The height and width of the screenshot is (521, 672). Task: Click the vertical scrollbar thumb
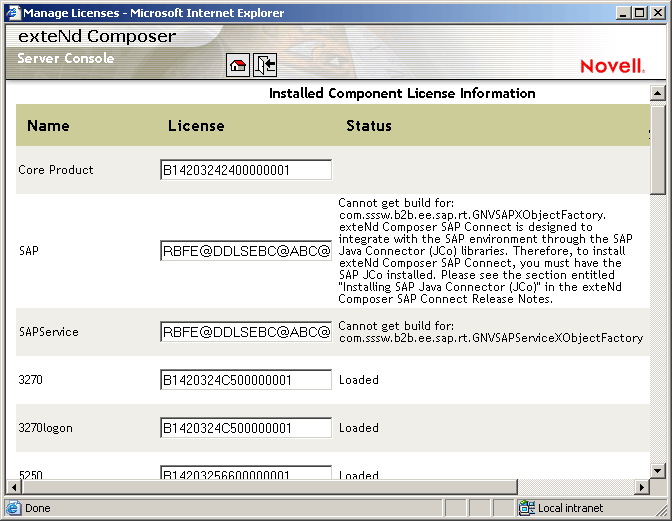tap(657, 150)
